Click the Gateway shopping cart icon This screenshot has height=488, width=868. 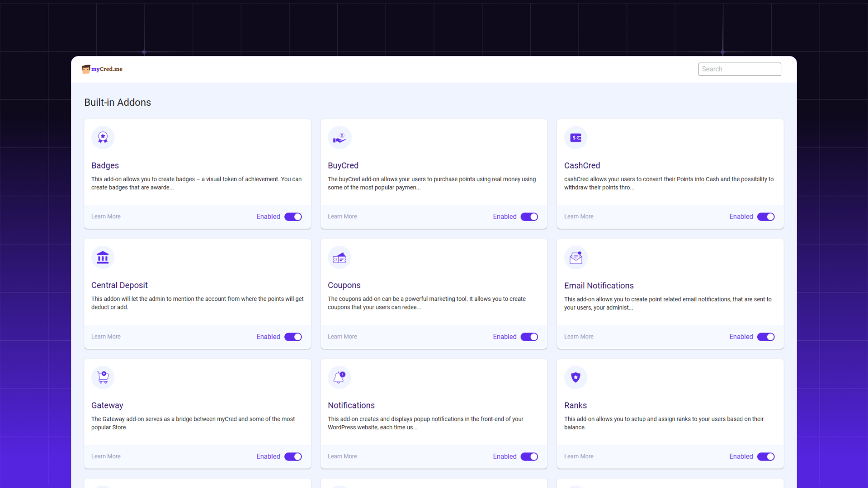coord(103,377)
